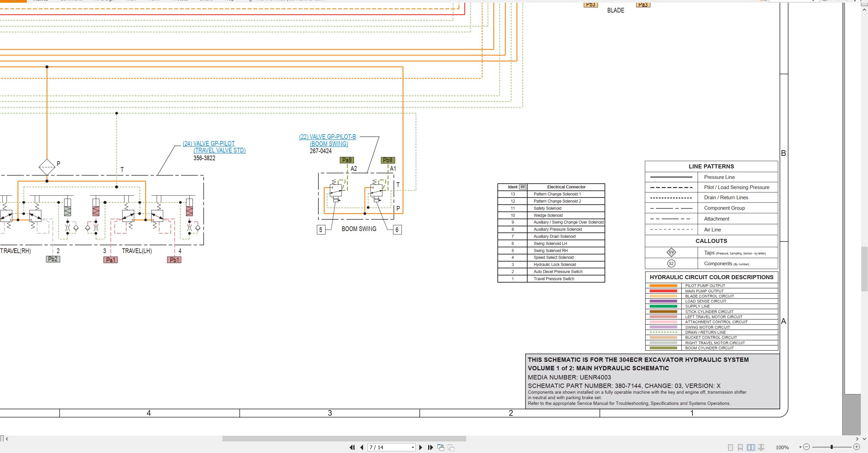
Task: Click the Components circle 52 symbol
Action: pyautogui.click(x=671, y=264)
